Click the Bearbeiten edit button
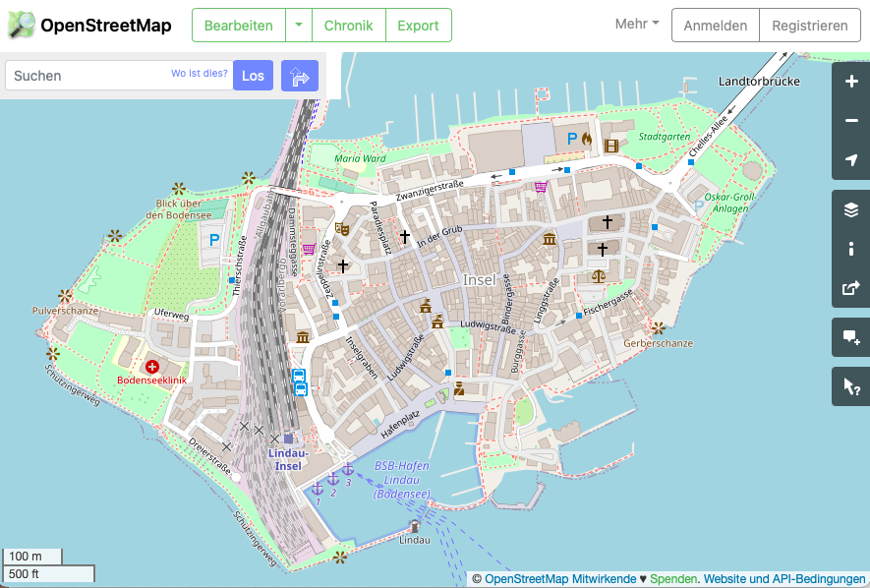870x588 pixels. (238, 26)
